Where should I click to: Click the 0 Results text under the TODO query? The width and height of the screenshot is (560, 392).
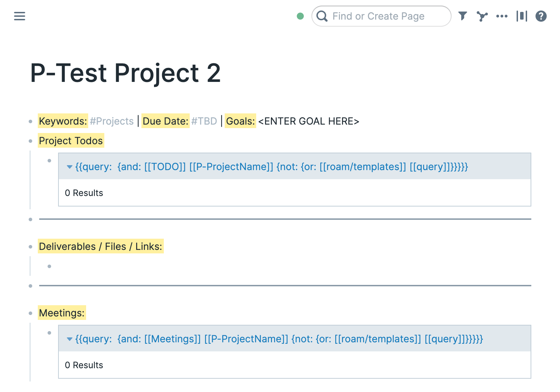(84, 192)
